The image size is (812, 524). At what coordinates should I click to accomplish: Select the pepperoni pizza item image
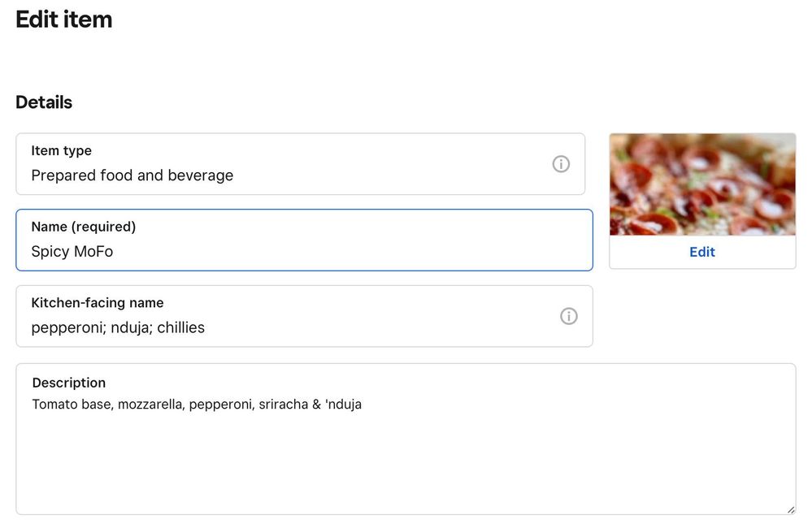click(x=702, y=184)
